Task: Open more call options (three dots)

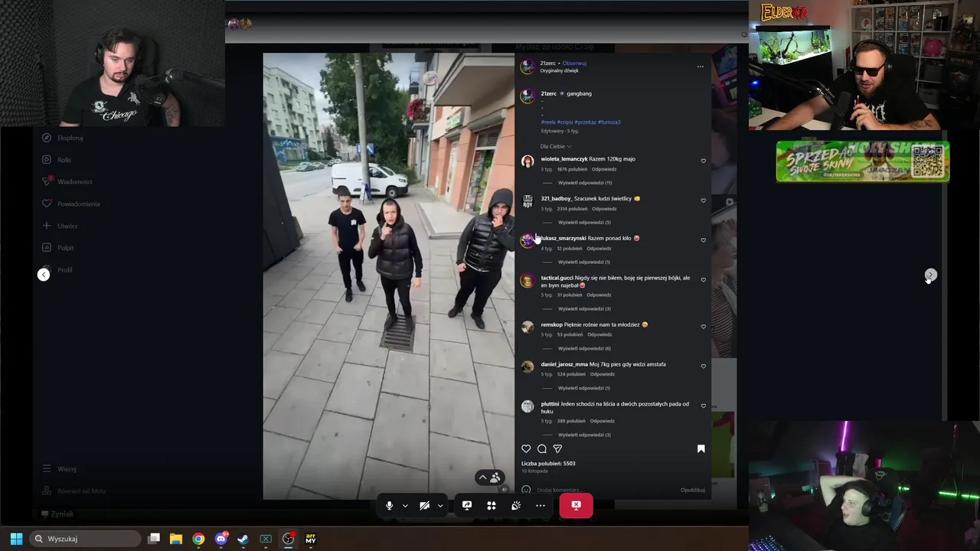Action: [x=541, y=505]
